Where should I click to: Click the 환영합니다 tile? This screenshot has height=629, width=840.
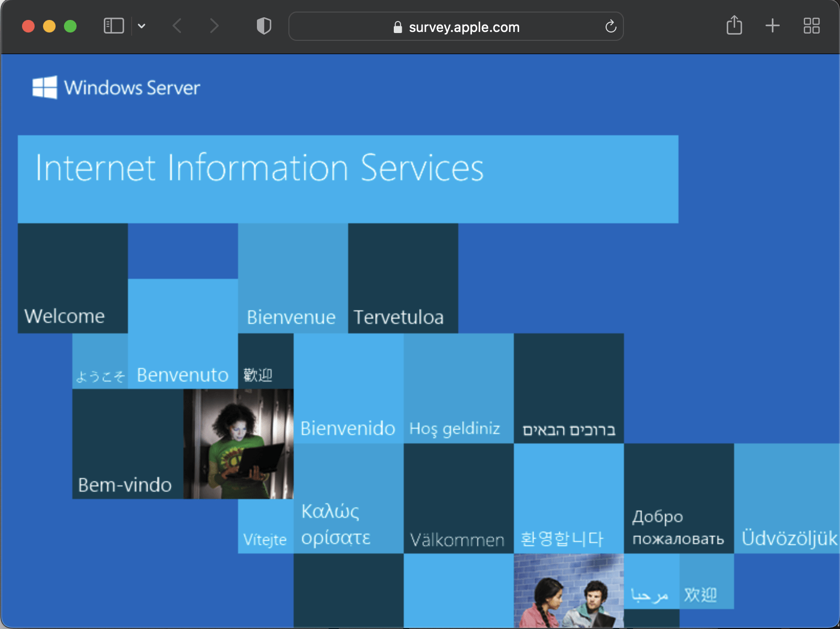pos(569,498)
